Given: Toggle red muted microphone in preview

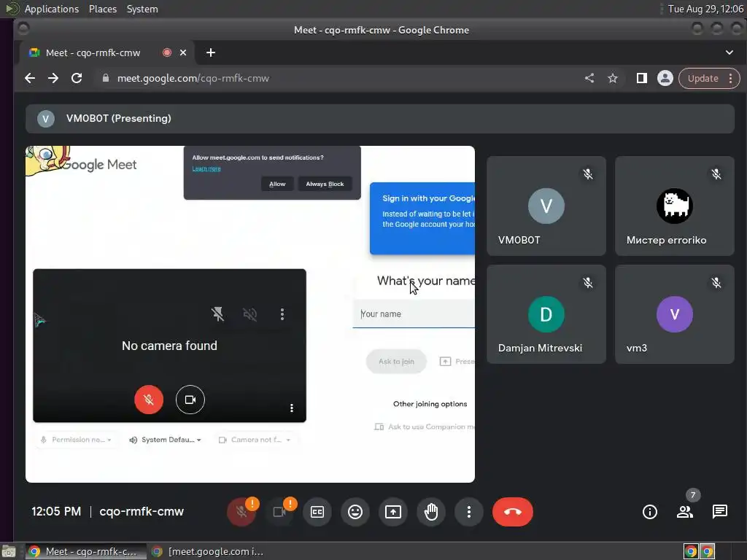Looking at the screenshot, I should click(149, 400).
